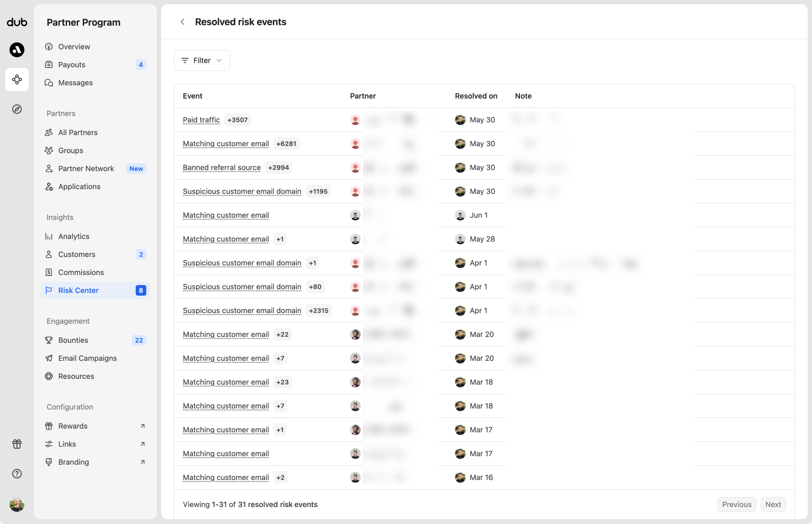This screenshot has height=524, width=812.
Task: Click the Branding paintbrush icon
Action: [49, 462]
